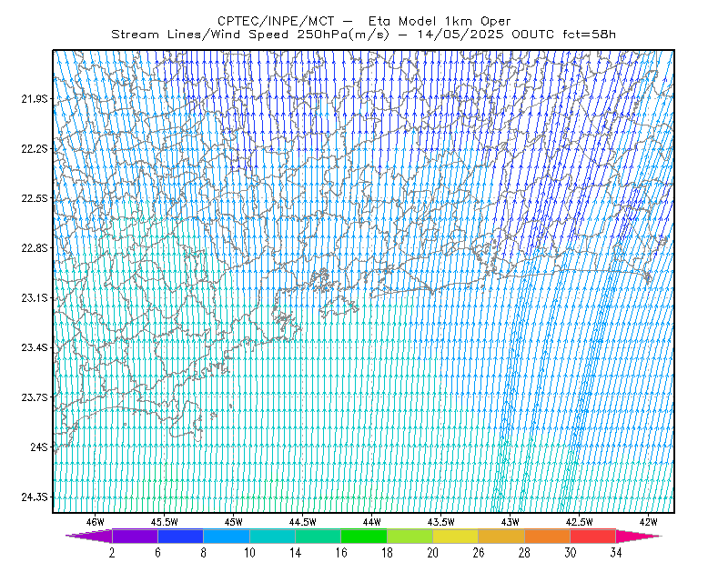The image size is (728, 562).
Task: Click the dark blue 6-8 legend swatch
Action: (180, 536)
